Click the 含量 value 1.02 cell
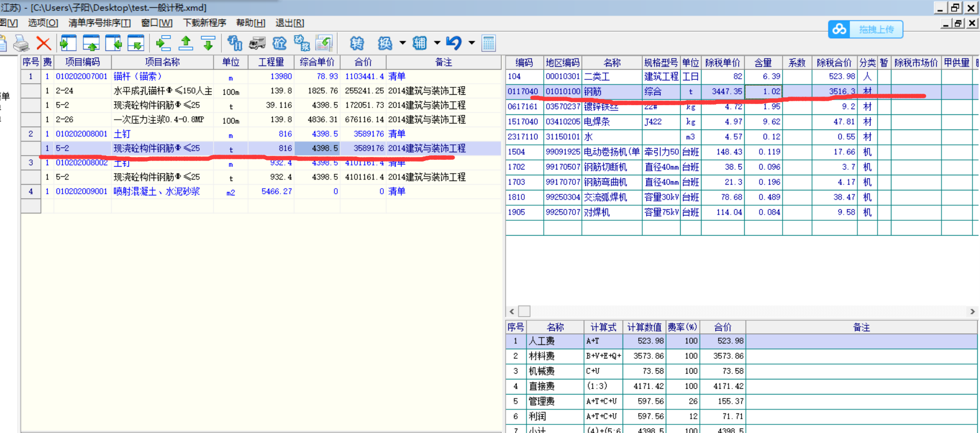The width and height of the screenshot is (980, 433). point(763,91)
